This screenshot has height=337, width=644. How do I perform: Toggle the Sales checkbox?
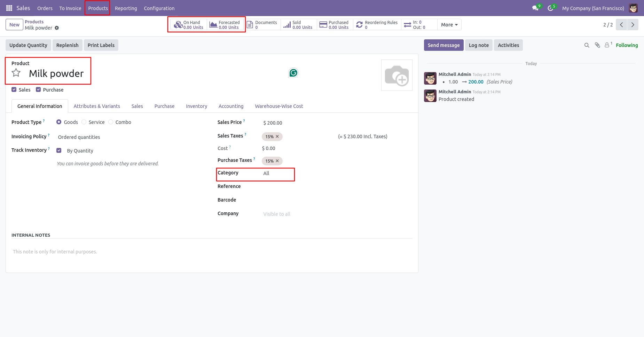pyautogui.click(x=14, y=89)
